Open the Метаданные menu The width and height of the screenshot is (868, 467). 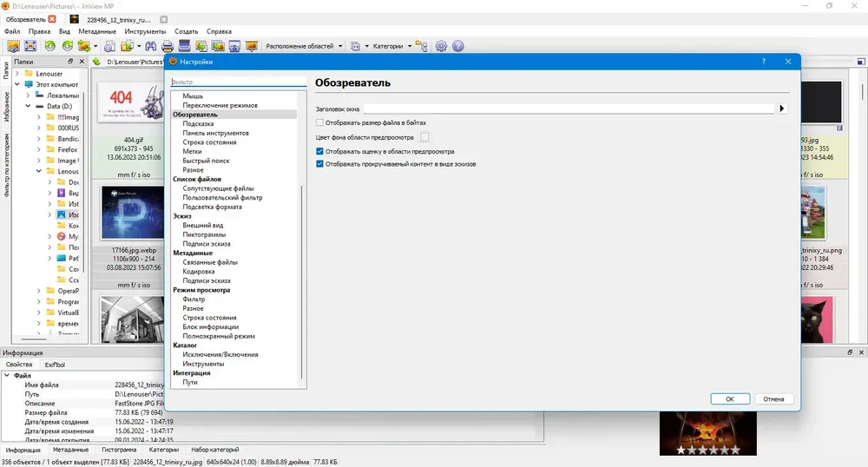point(97,31)
